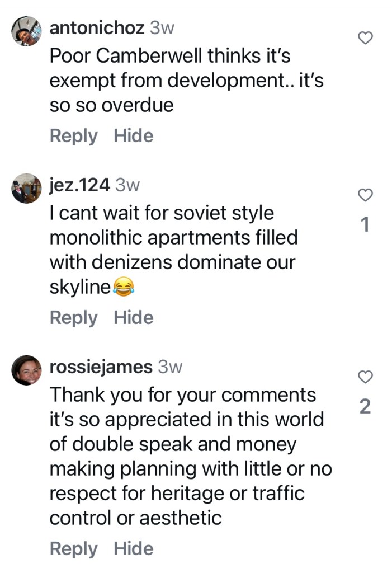View the 1 like on jez.124's comment

365,225
